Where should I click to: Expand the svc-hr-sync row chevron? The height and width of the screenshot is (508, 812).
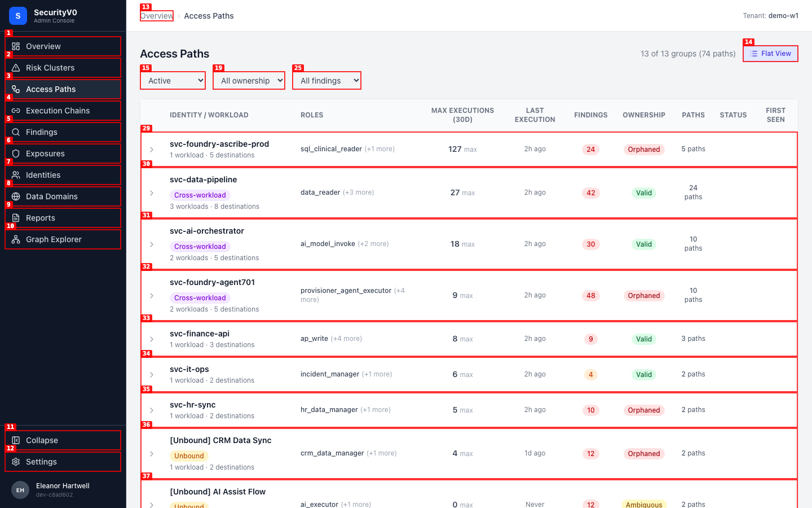pos(152,410)
